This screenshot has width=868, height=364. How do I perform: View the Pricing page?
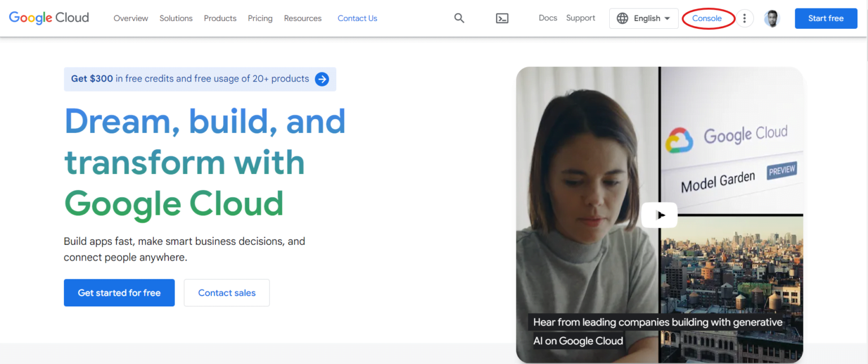coord(260,18)
